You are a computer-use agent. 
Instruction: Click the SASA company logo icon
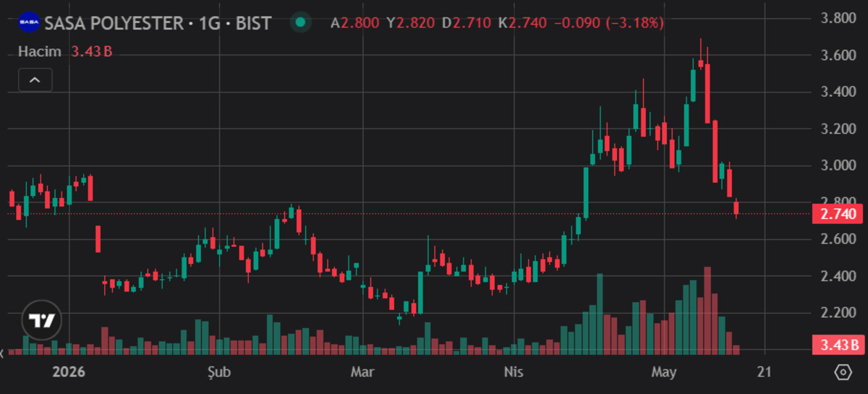29,22
